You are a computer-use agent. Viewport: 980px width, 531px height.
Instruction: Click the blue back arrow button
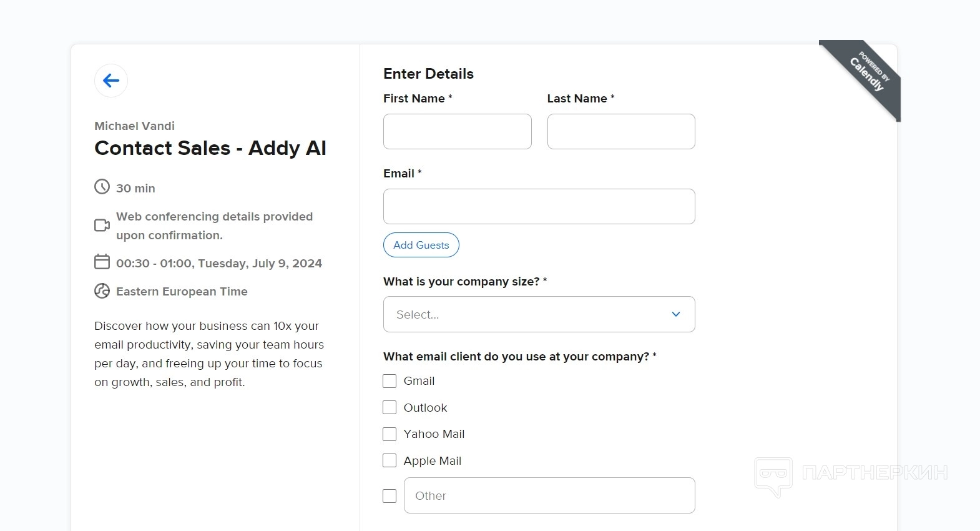coord(111,81)
